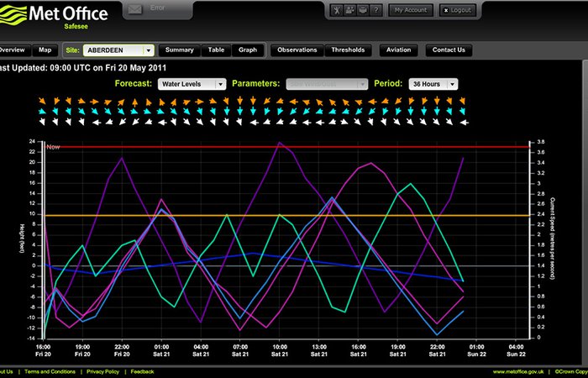Click the Current Speed axis title

tap(553, 239)
